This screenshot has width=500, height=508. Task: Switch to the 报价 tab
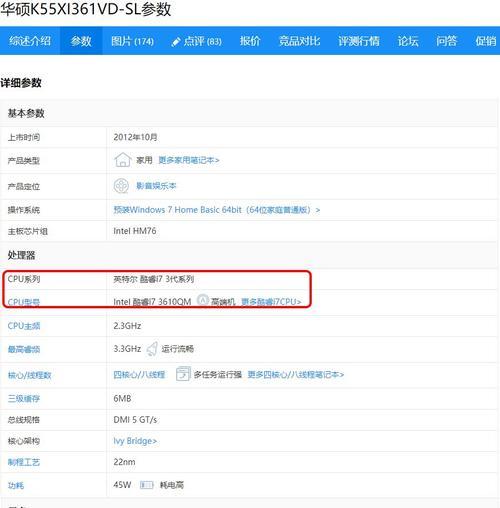(x=250, y=41)
